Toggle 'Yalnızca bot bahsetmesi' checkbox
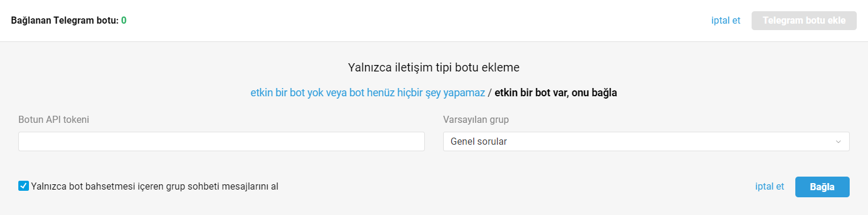 (24, 186)
